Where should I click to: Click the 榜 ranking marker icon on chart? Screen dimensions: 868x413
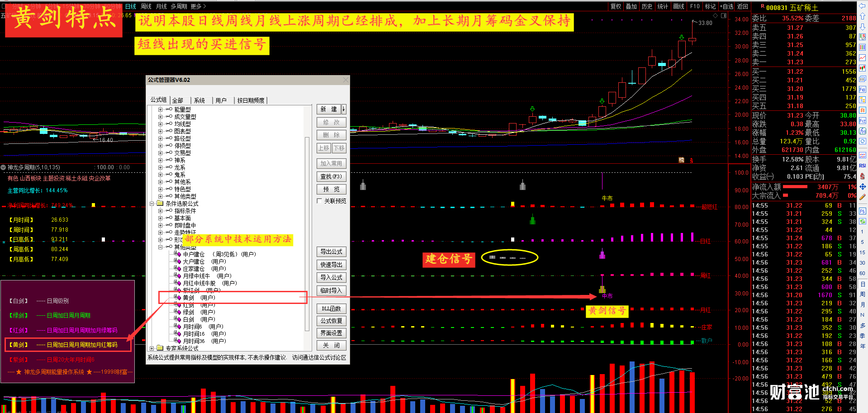[x=681, y=160]
